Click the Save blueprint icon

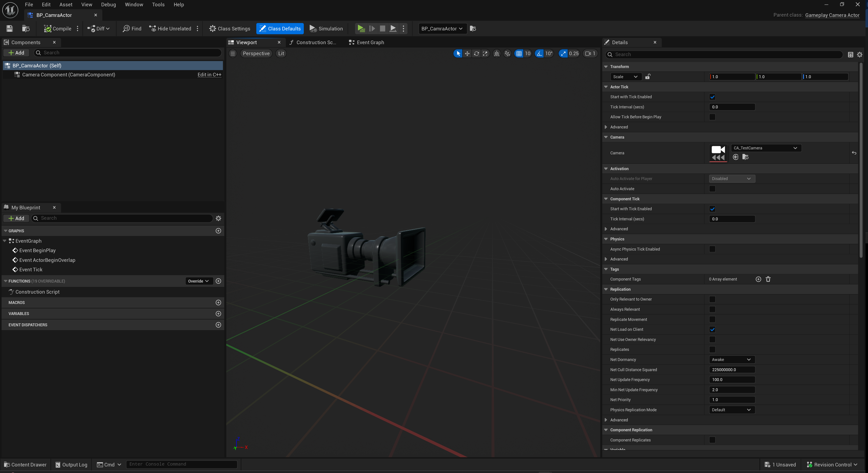[9, 29]
